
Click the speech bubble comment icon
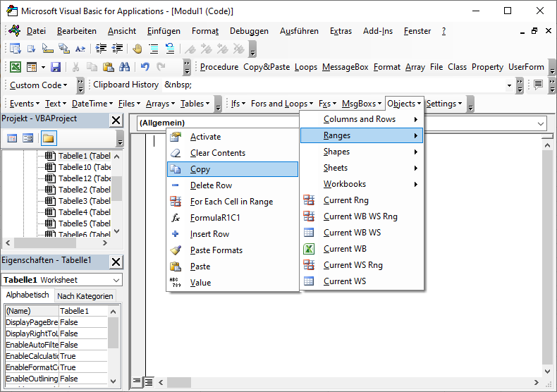click(x=538, y=85)
